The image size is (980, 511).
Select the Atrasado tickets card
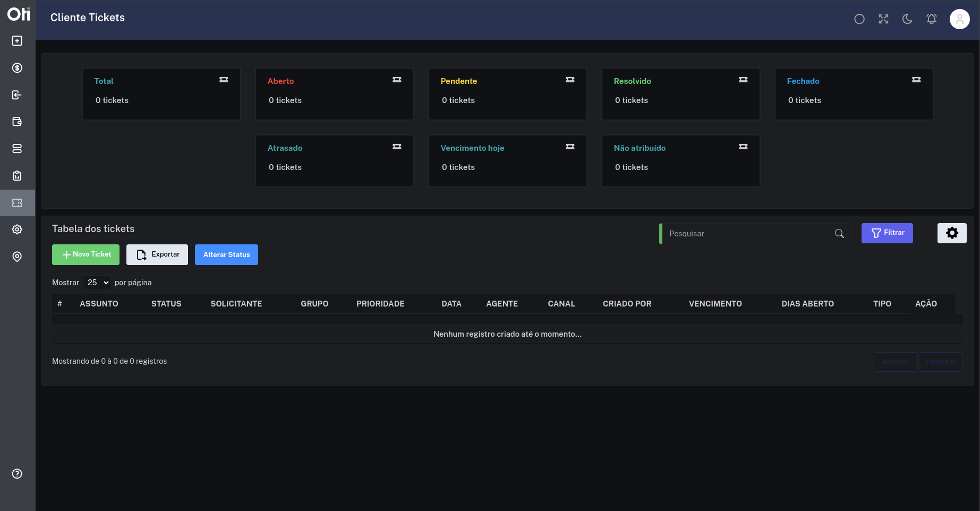coord(335,161)
